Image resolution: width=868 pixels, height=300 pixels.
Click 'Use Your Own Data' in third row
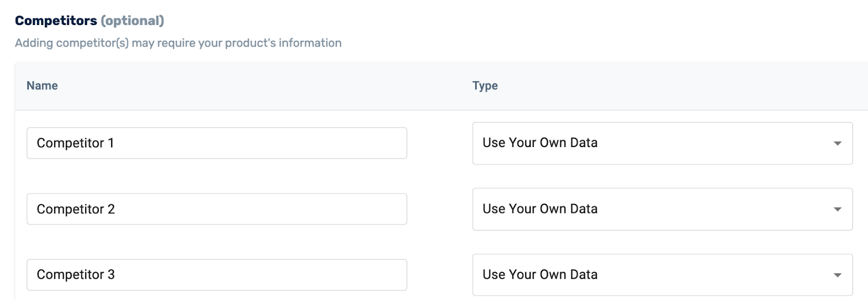tap(540, 275)
